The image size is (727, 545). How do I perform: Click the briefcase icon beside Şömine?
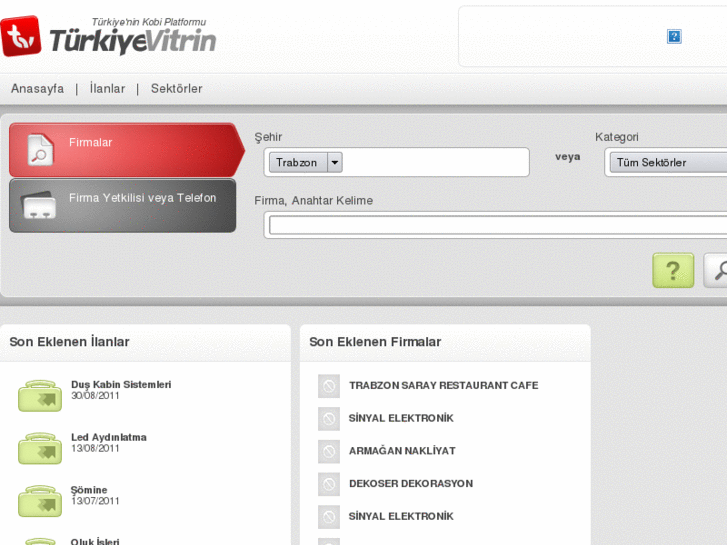click(40, 501)
